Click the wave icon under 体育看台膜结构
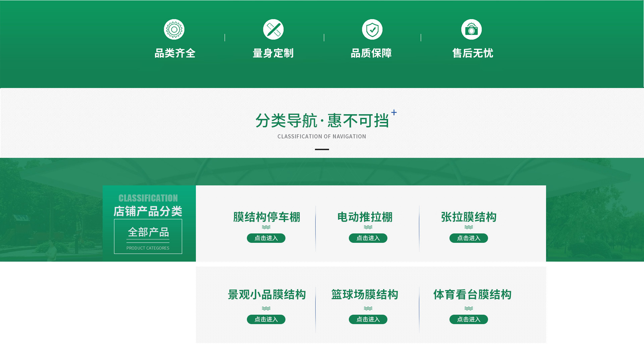The width and height of the screenshot is (644, 356). click(x=469, y=309)
